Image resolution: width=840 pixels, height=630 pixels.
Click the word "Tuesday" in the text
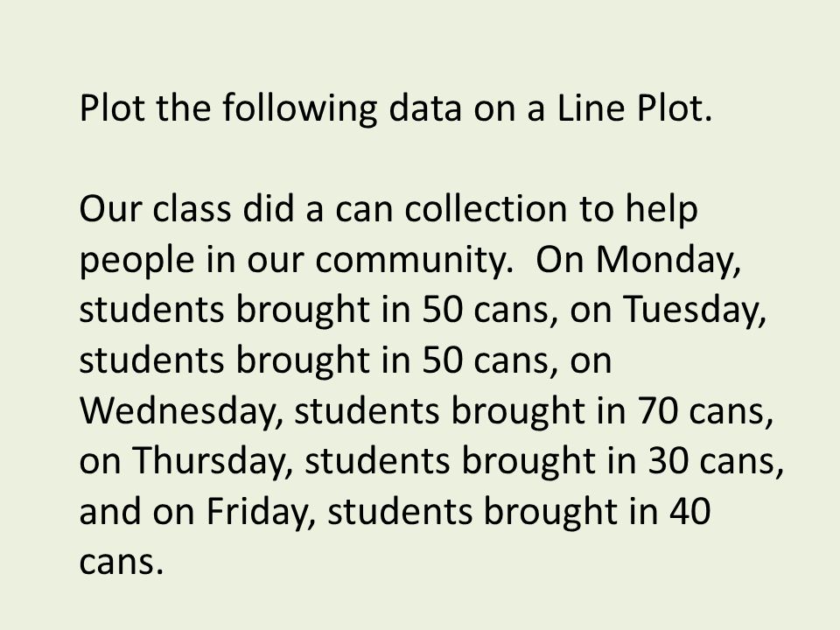click(696, 310)
